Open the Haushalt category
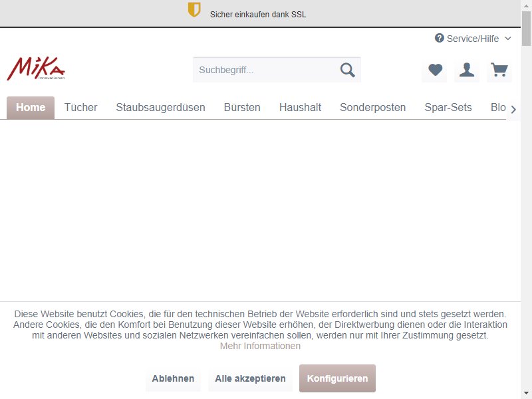The height and width of the screenshot is (399, 532). (301, 108)
